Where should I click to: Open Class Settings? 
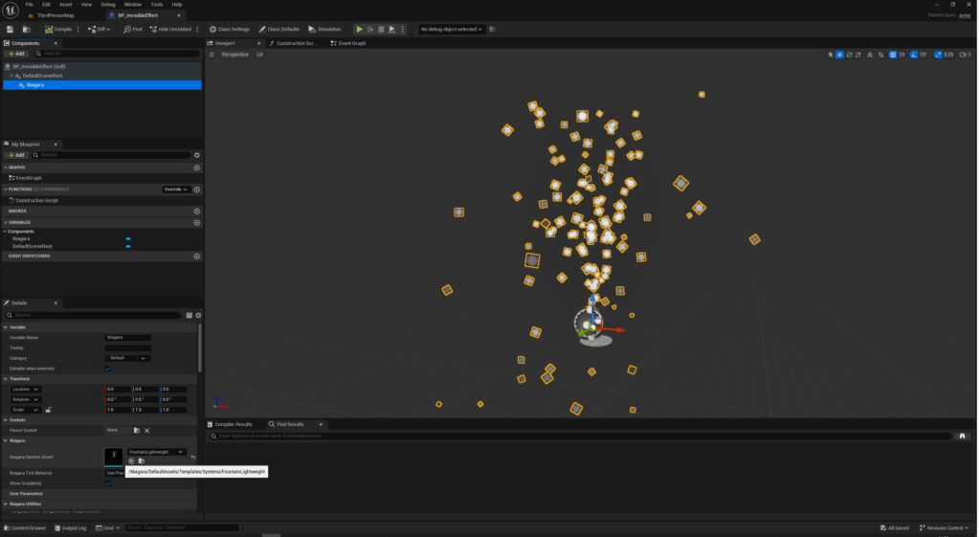point(230,30)
